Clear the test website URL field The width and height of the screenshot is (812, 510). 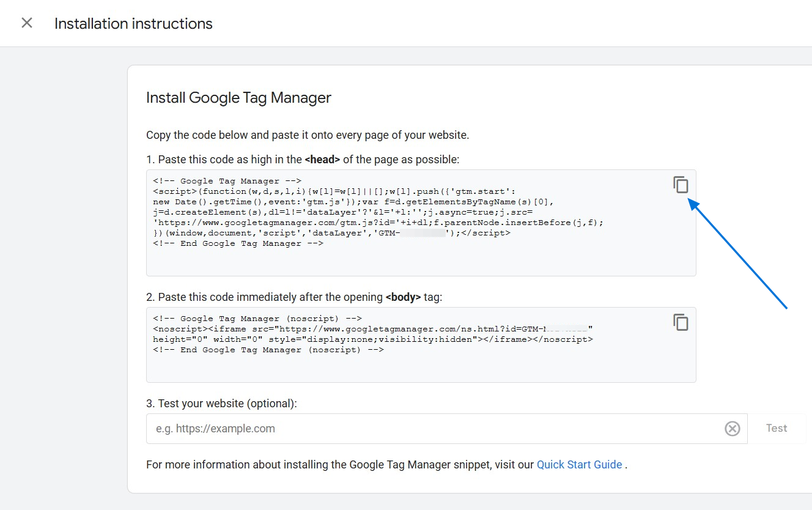pos(732,429)
